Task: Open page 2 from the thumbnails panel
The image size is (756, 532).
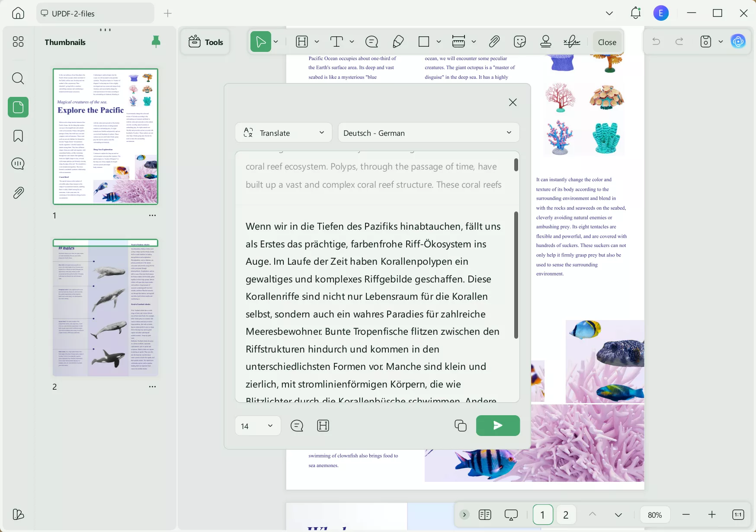Action: [105, 308]
